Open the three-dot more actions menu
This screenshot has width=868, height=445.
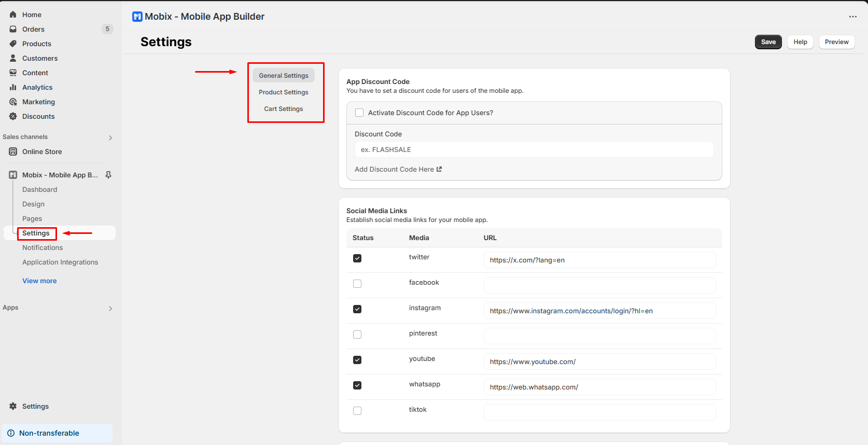click(x=853, y=17)
